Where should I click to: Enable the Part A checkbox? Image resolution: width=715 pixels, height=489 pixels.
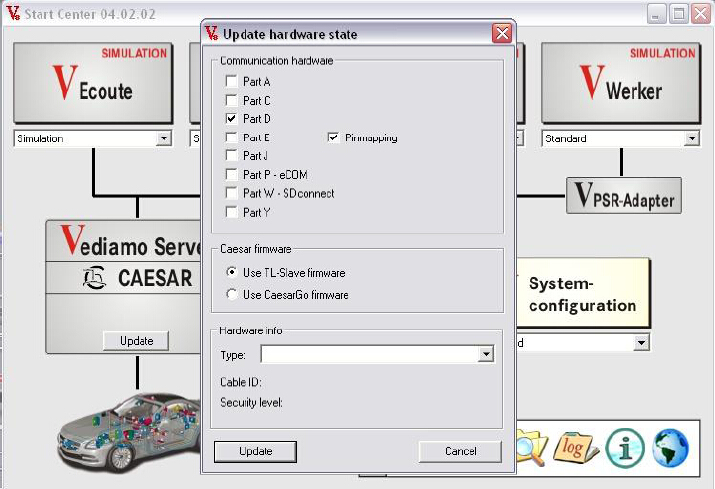click(232, 81)
